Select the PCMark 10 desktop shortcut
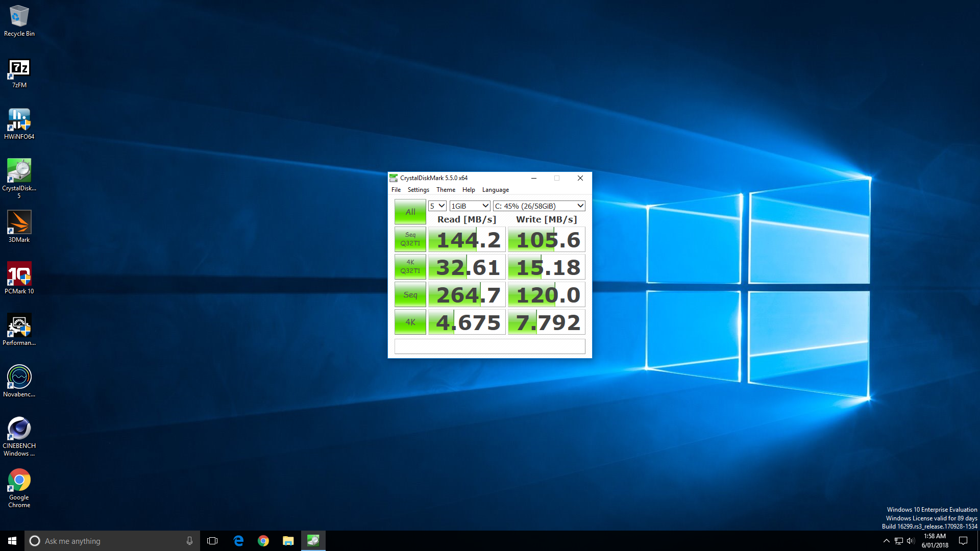 coord(19,279)
